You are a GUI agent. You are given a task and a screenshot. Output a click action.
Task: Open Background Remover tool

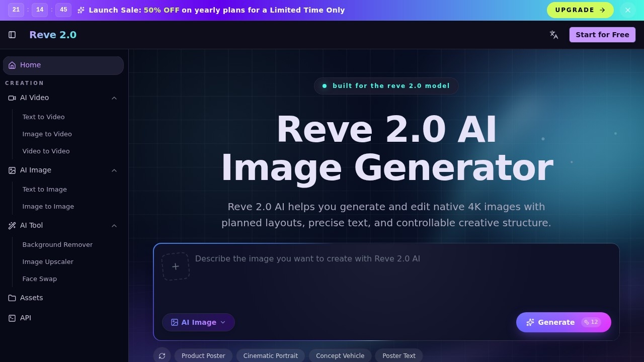(x=57, y=244)
